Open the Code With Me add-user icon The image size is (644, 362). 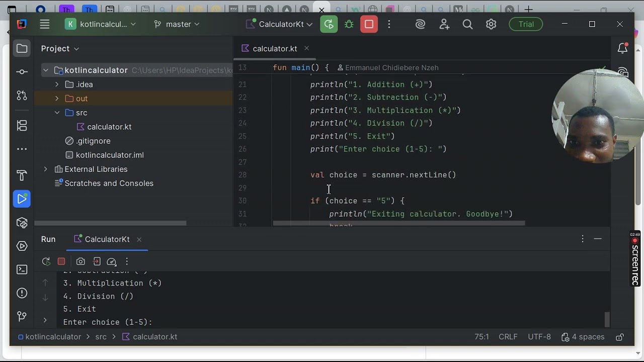444,24
